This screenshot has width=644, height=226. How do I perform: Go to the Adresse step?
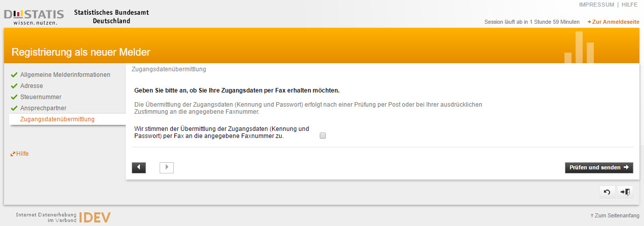[x=31, y=86]
